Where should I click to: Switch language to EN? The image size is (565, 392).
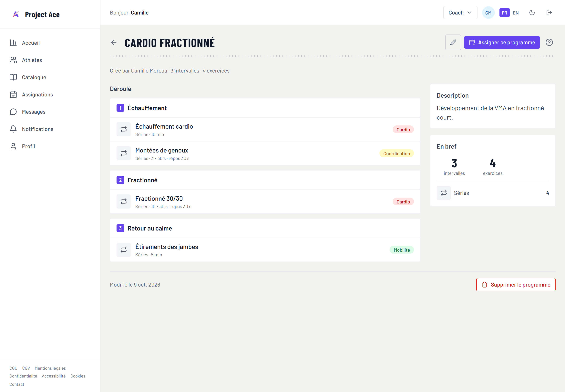coord(516,13)
